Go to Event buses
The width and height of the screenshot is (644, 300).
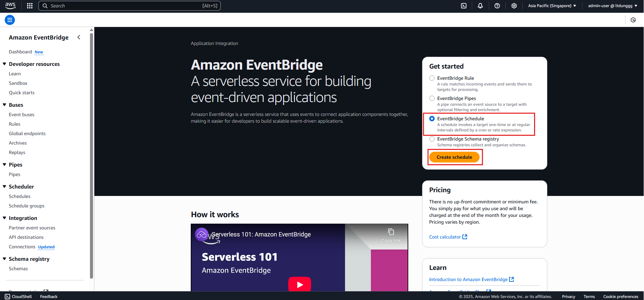click(x=22, y=115)
